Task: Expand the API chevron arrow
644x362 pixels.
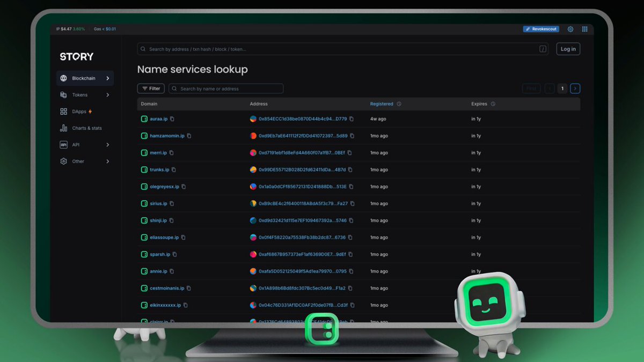Action: [108, 145]
